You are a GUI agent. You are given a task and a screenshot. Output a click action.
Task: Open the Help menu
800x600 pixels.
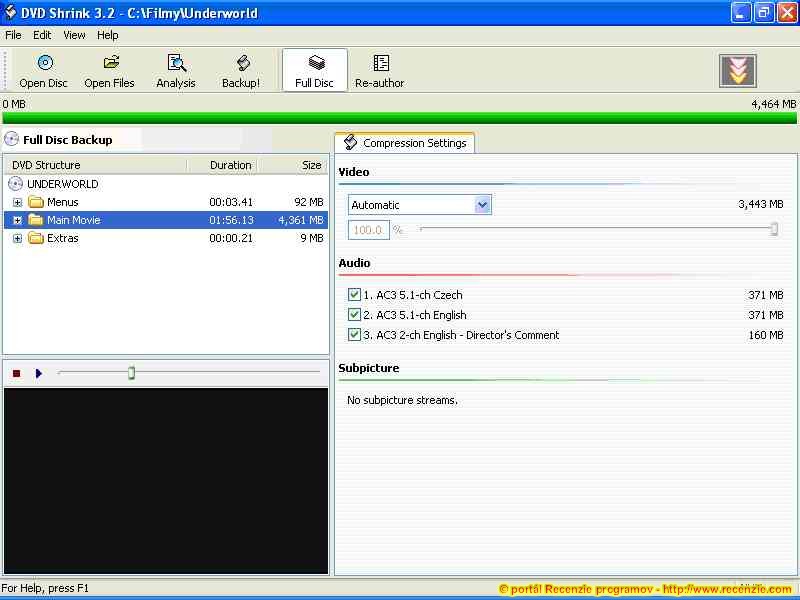pos(108,35)
